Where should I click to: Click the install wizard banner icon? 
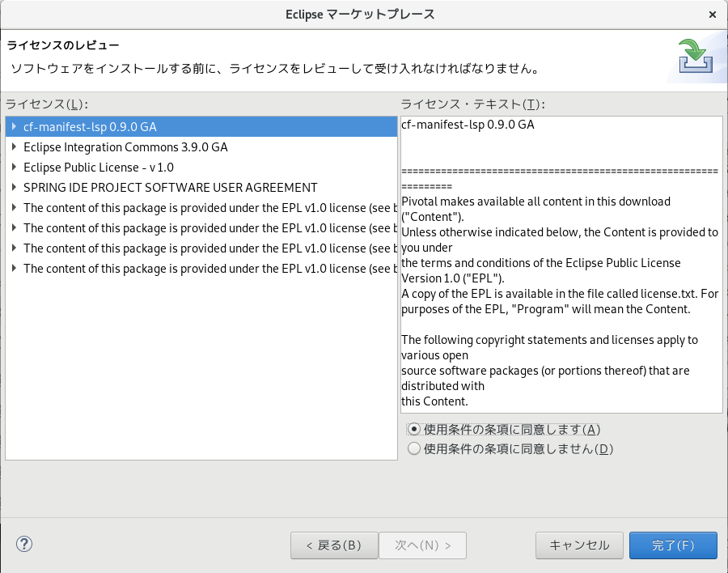pyautogui.click(x=695, y=56)
